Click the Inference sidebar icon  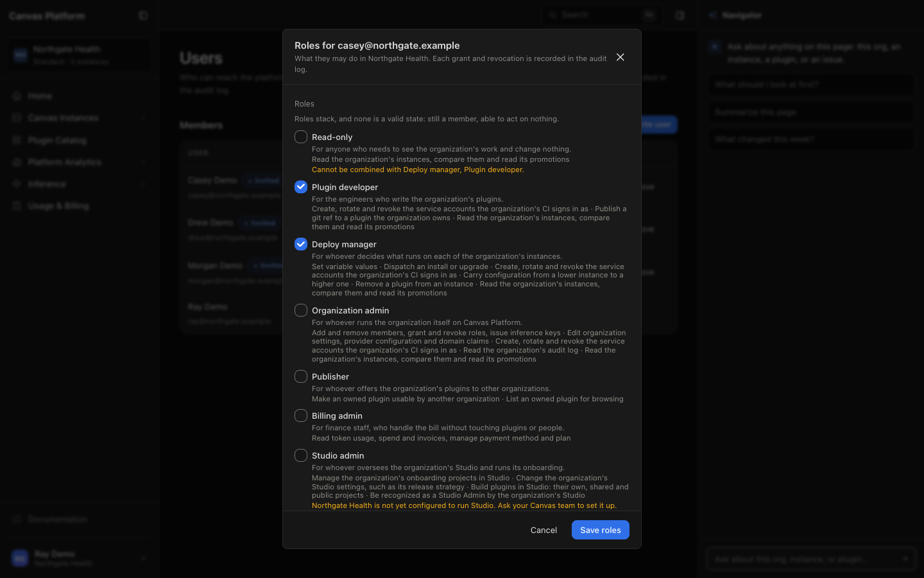click(x=17, y=184)
